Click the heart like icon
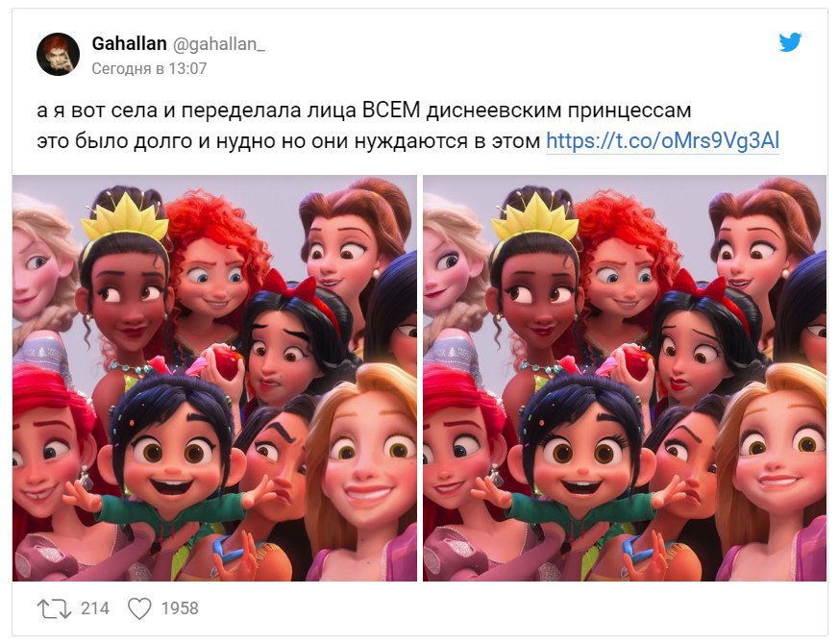This screenshot has width=839, height=644. 139,608
